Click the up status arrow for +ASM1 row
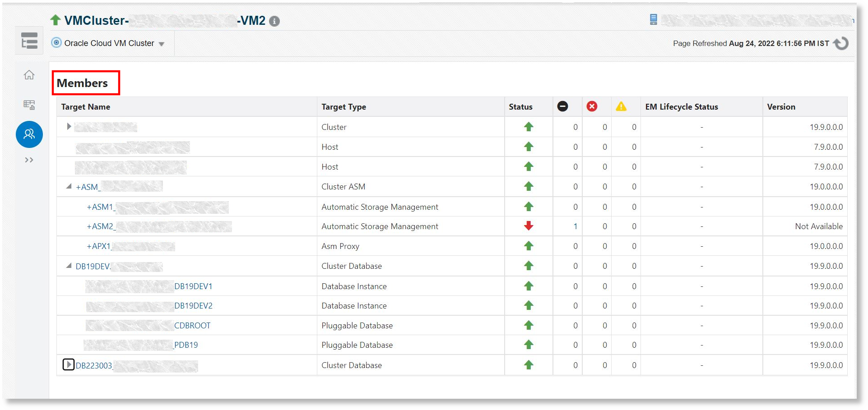868x410 pixels. point(529,207)
